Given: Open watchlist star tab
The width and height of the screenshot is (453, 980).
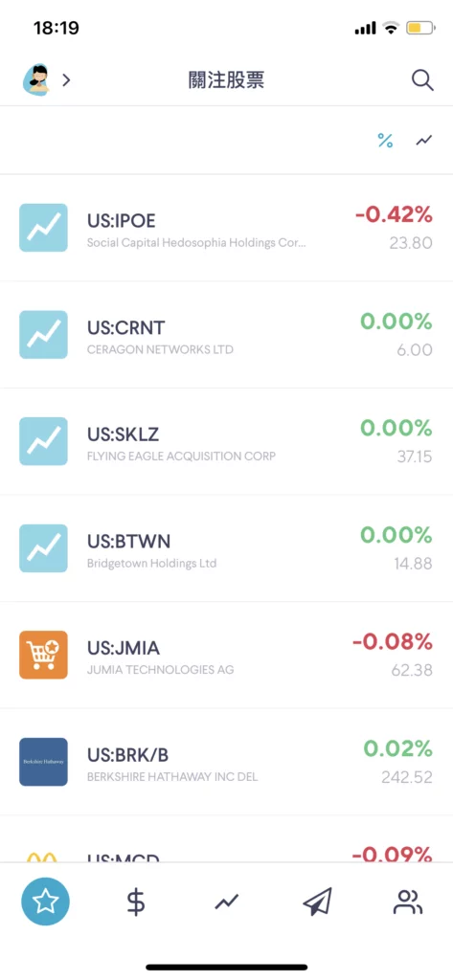Looking at the screenshot, I should (45, 902).
